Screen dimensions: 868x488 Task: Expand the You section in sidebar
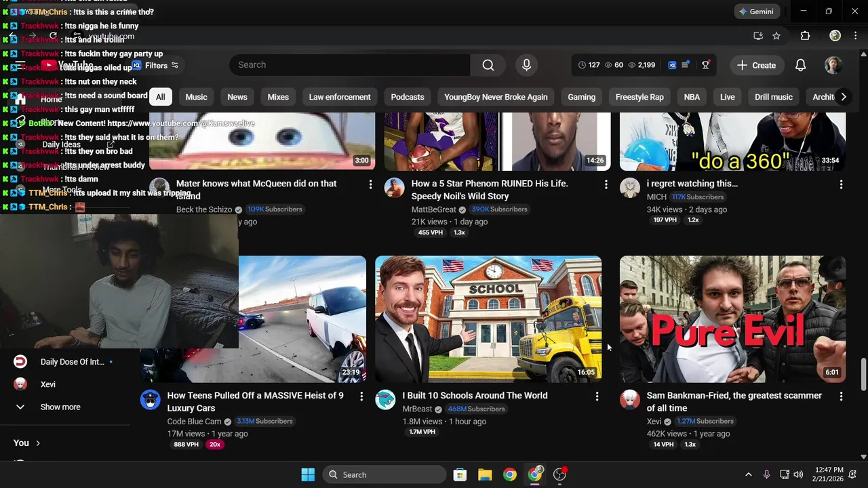[27, 443]
